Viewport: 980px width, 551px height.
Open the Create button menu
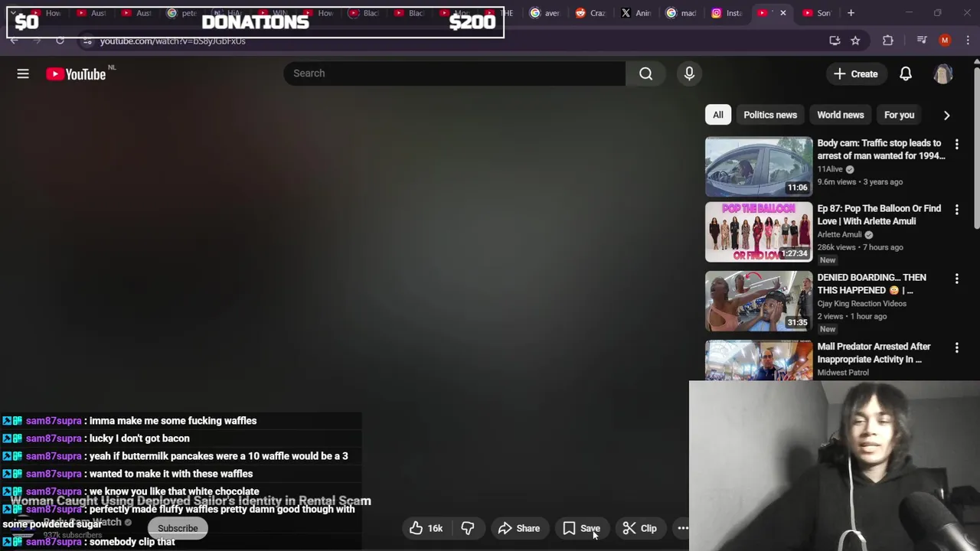855,73
